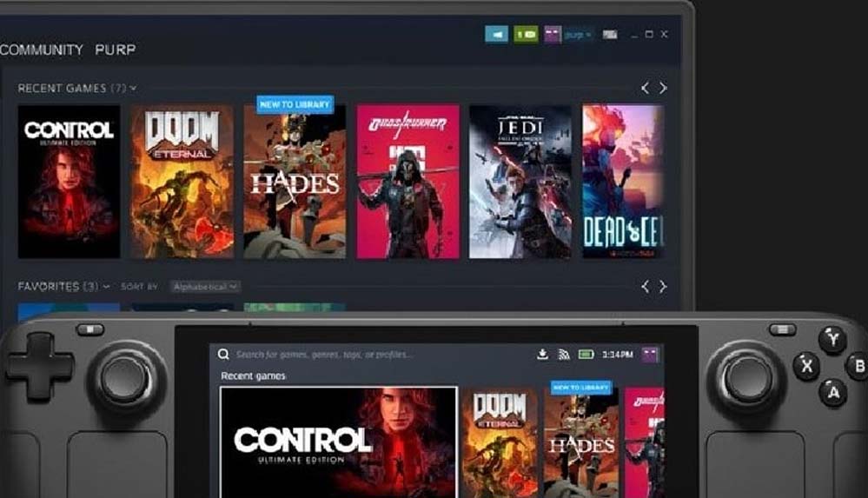Viewport: 868px width, 498px height.
Task: Open Control Ultimate Edition in desktop library
Action: (70, 182)
